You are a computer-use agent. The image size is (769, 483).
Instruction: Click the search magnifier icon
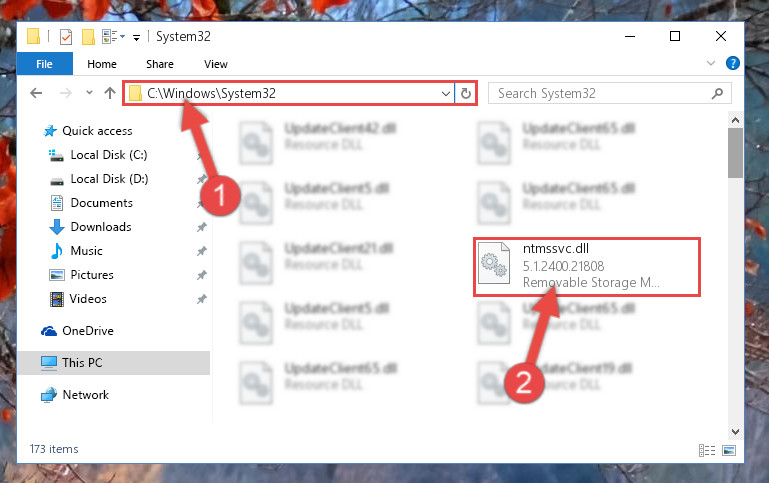717,93
